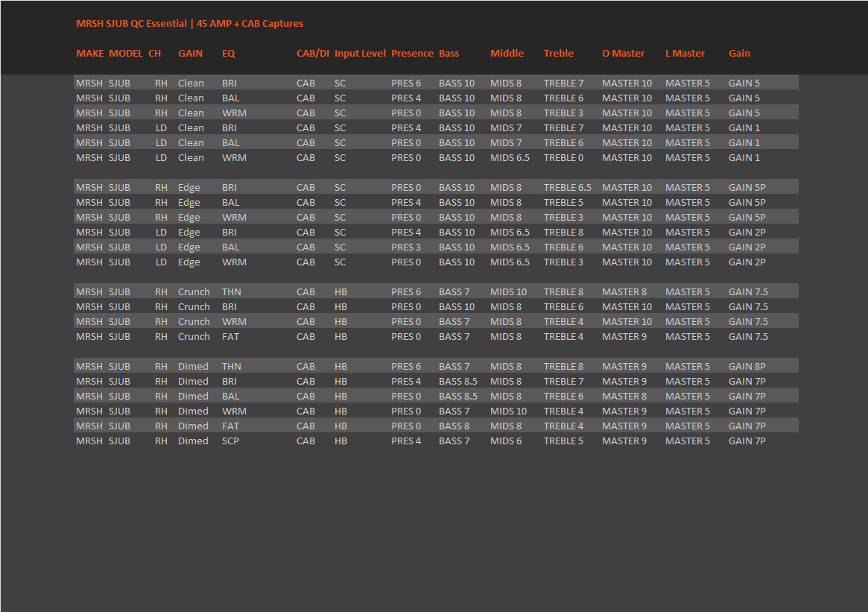Viewport: 868px width, 612px height.
Task: Select HB in the Dimed THN row
Action: pyautogui.click(x=341, y=367)
